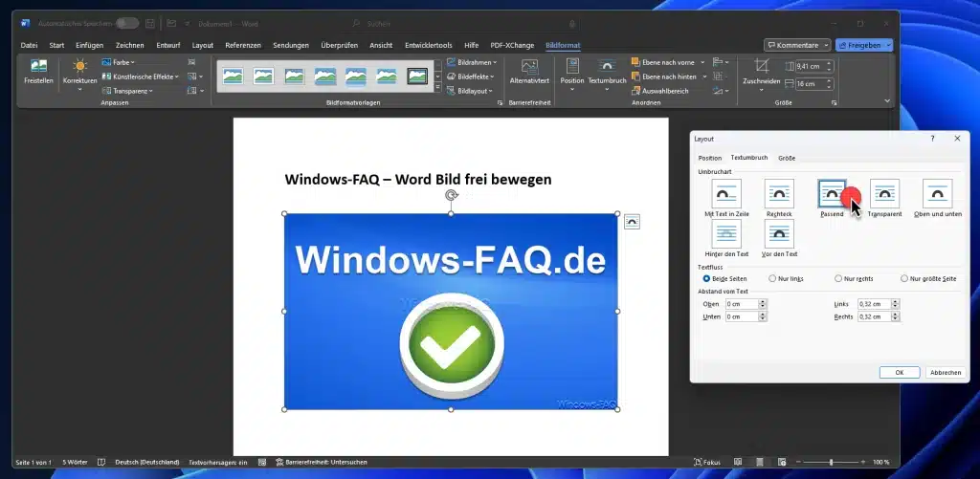Click the Links distance input field
This screenshot has height=479, width=980.
pos(874,304)
